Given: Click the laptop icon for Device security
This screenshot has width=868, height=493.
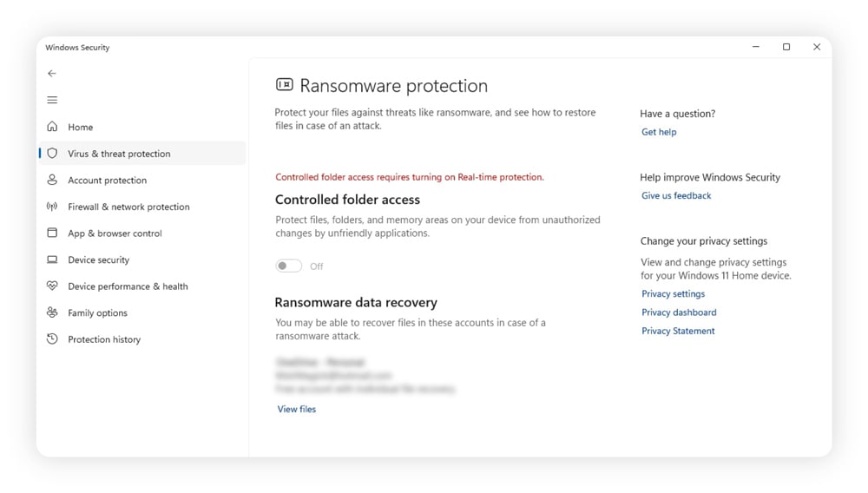Looking at the screenshot, I should [52, 260].
